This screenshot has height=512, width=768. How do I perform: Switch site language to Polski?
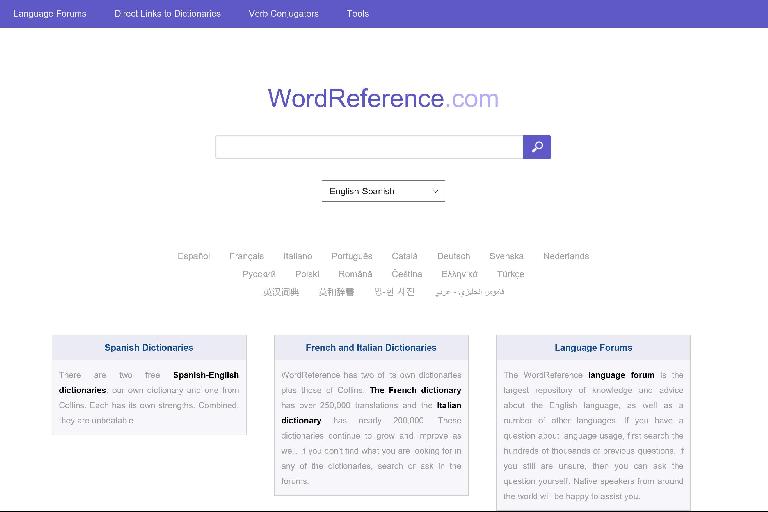[x=307, y=274]
